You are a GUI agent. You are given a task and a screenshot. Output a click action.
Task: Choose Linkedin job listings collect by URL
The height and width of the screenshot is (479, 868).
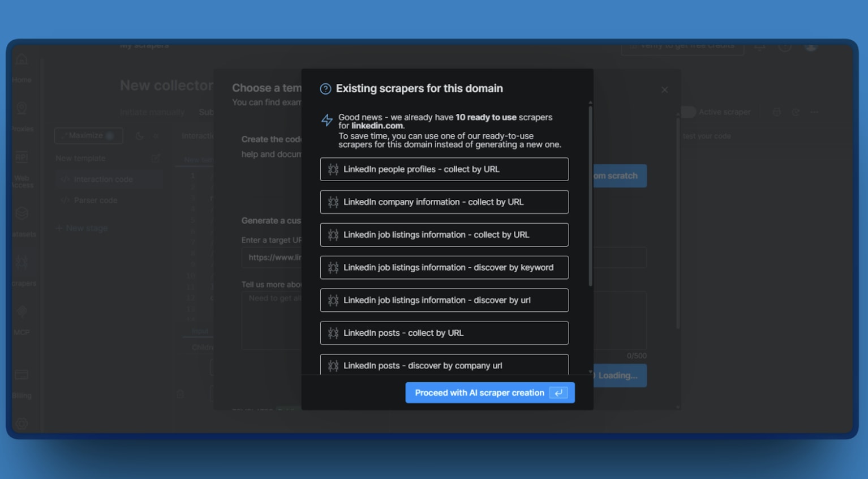[x=444, y=235]
